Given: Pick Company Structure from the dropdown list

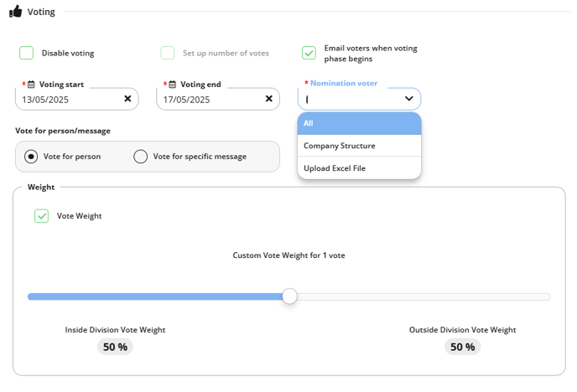Looking at the screenshot, I should tap(359, 146).
